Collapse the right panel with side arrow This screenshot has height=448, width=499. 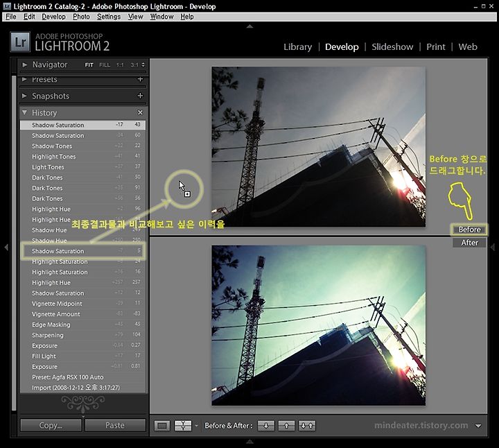493,247
